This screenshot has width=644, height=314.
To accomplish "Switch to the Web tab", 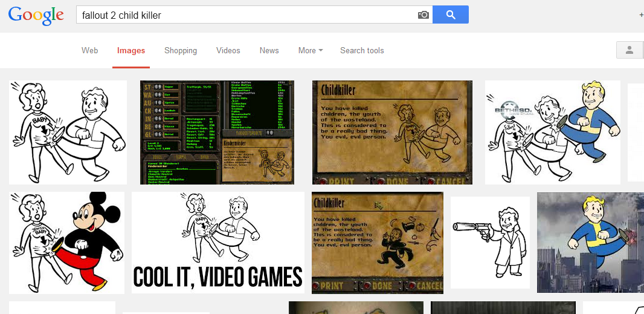I will 89,51.
